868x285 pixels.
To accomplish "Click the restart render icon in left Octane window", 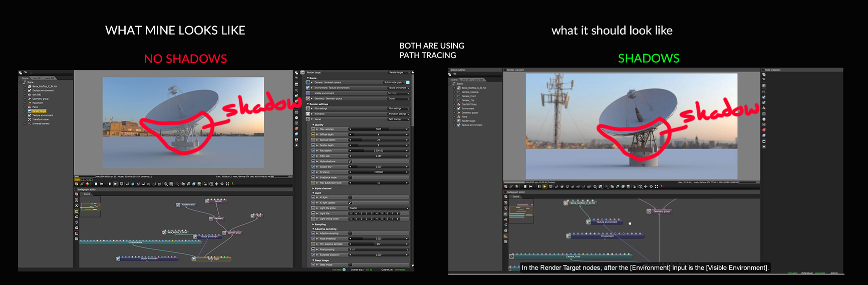I will click(101, 184).
